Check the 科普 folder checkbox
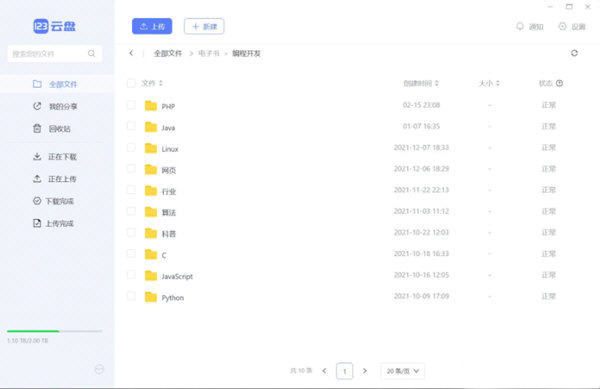Screen dimensions: 600x389 pos(131,232)
